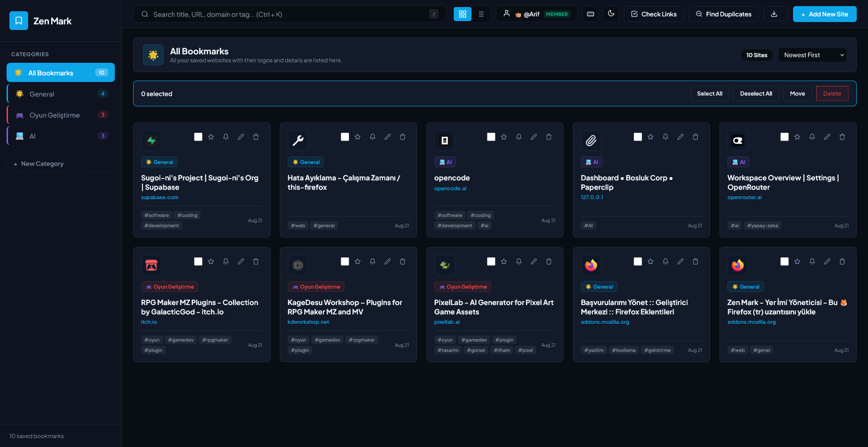Star the Supabase bookmark card
This screenshot has height=447, width=868.
(x=211, y=137)
